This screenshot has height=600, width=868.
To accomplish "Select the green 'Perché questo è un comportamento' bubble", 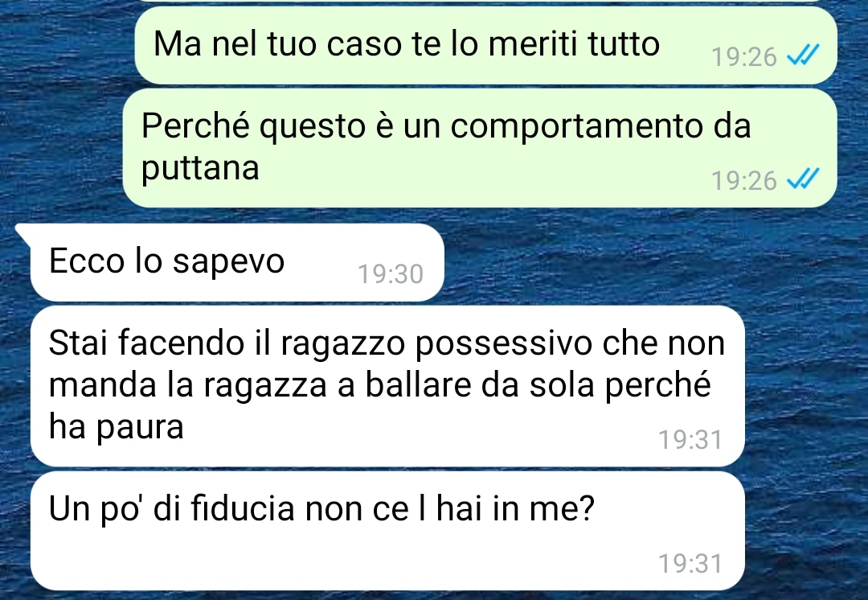I will [x=479, y=148].
